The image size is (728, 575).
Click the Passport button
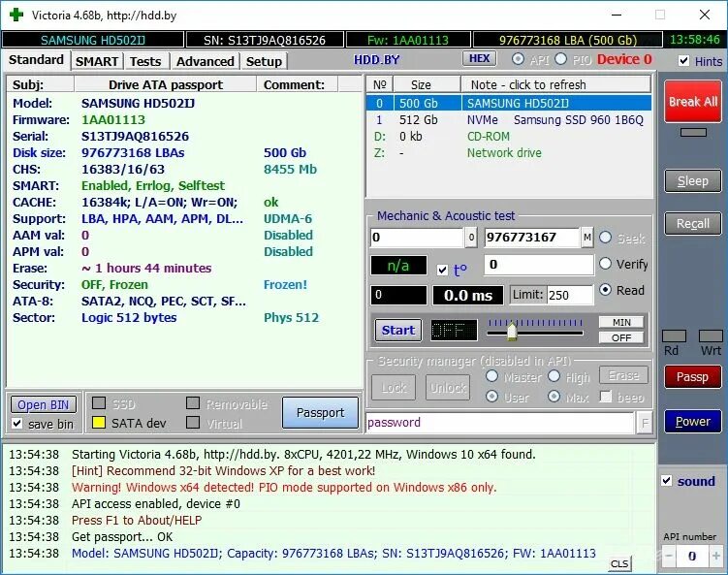320,412
